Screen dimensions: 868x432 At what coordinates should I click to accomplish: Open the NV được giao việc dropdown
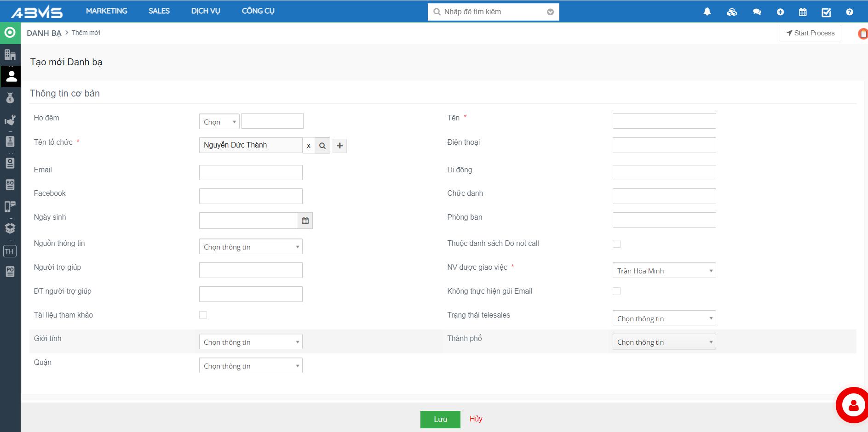pos(664,271)
